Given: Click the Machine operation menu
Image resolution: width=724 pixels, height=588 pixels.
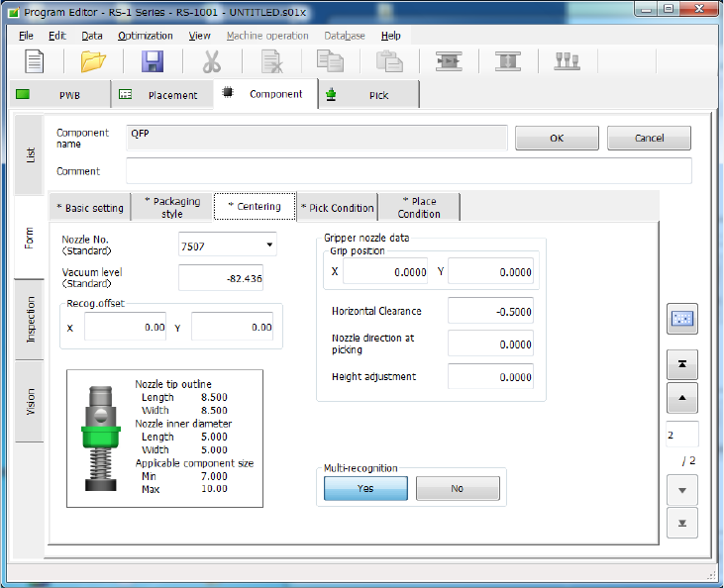Looking at the screenshot, I should point(267,36).
